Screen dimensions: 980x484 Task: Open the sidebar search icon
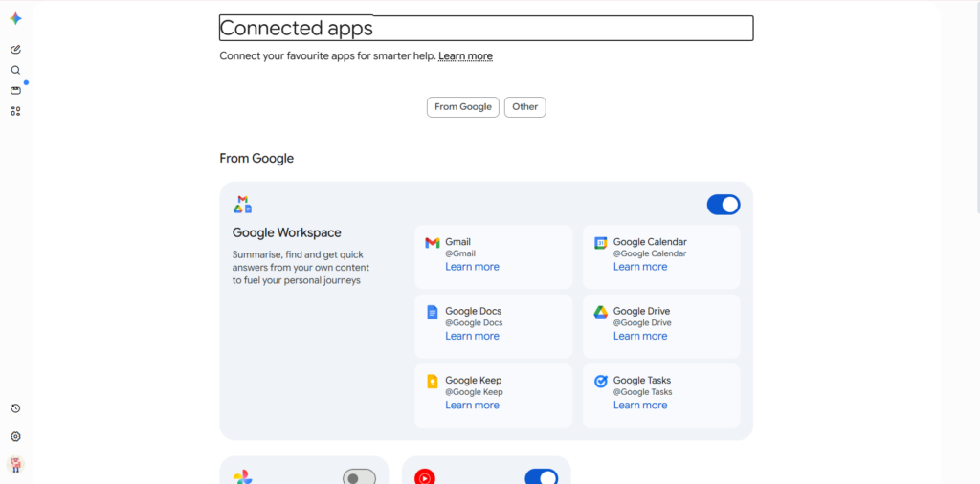[x=15, y=70]
